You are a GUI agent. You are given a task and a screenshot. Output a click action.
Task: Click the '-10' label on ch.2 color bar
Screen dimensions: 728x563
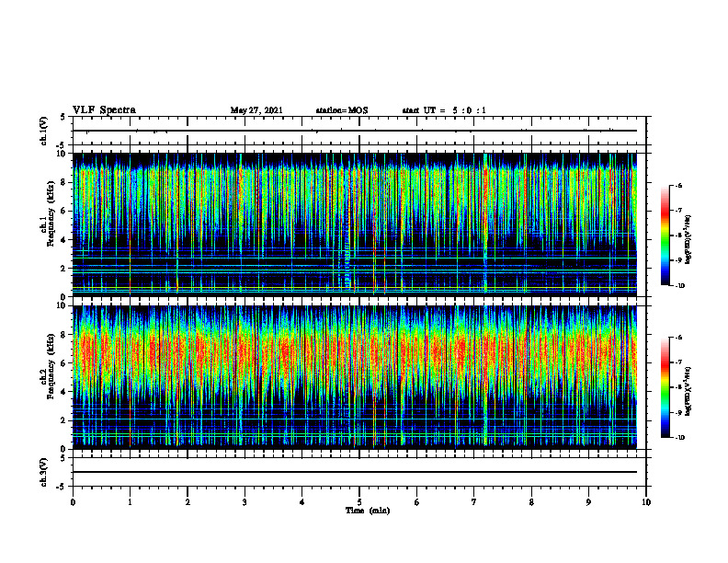click(680, 437)
